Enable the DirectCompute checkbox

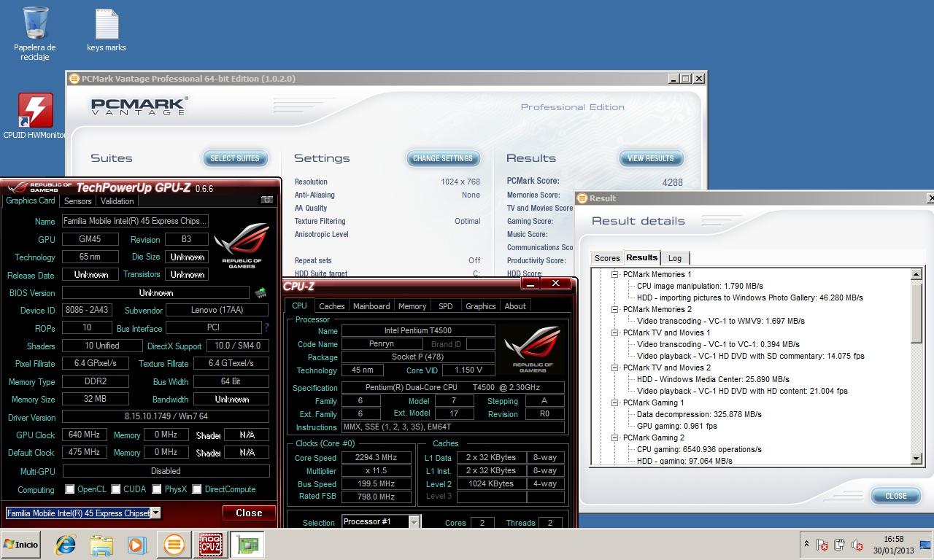pos(196,489)
